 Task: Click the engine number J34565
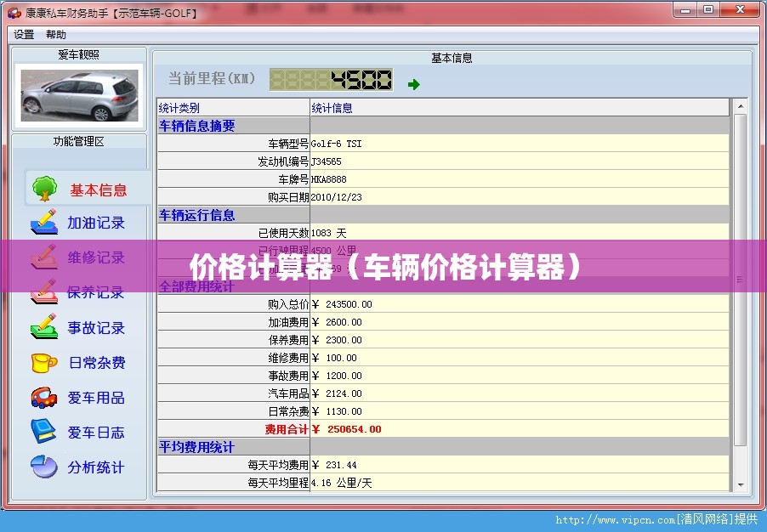[327, 161]
